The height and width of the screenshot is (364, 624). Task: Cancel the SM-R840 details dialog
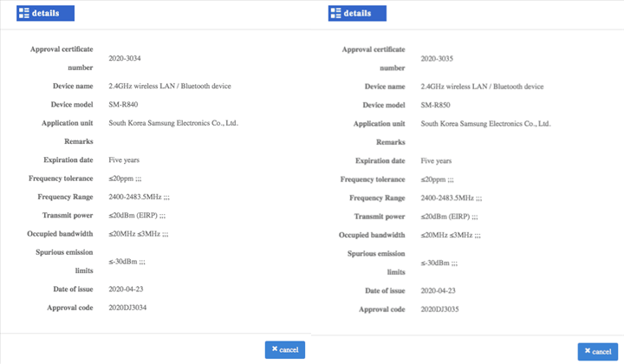pyautogui.click(x=285, y=349)
